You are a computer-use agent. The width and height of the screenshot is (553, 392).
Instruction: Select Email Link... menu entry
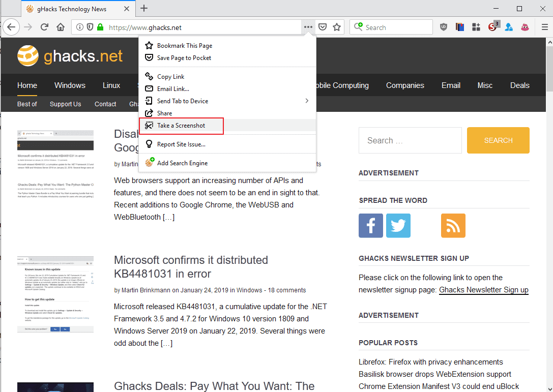click(x=227, y=89)
